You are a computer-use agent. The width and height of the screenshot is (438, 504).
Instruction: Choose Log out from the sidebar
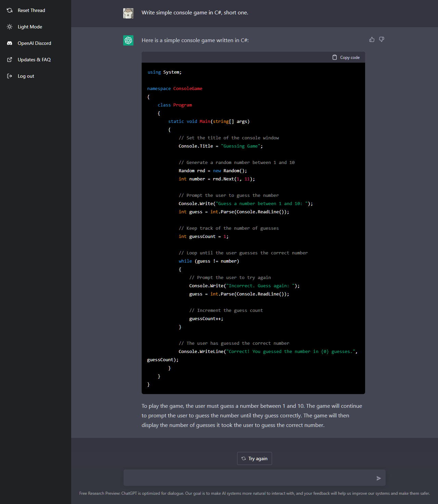(x=26, y=76)
